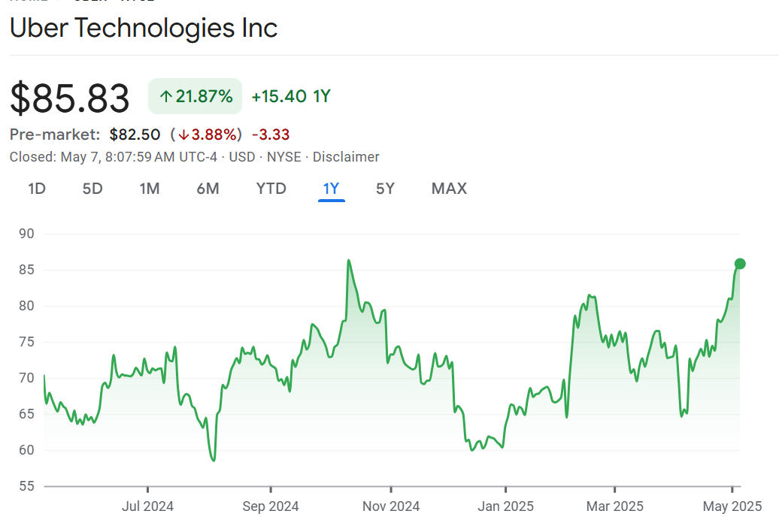Select the MAX time range
The height and width of the screenshot is (532, 779).
[x=449, y=189]
